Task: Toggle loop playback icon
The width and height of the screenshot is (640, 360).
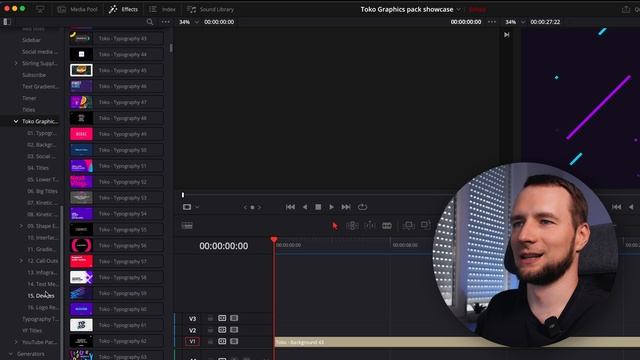Action: [x=362, y=207]
